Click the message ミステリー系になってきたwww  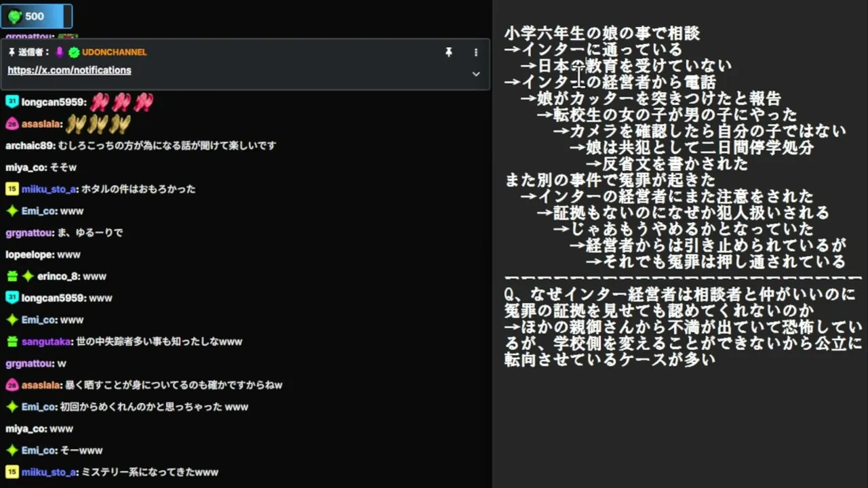149,472
